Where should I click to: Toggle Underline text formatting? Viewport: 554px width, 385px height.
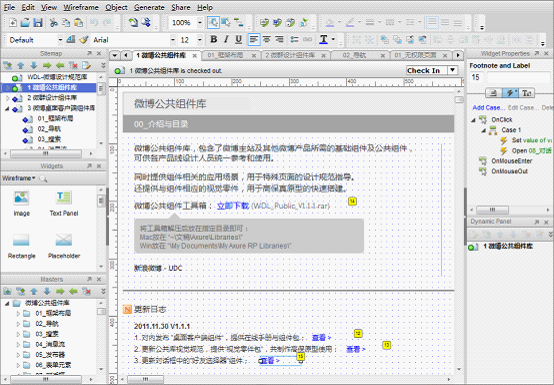point(238,40)
